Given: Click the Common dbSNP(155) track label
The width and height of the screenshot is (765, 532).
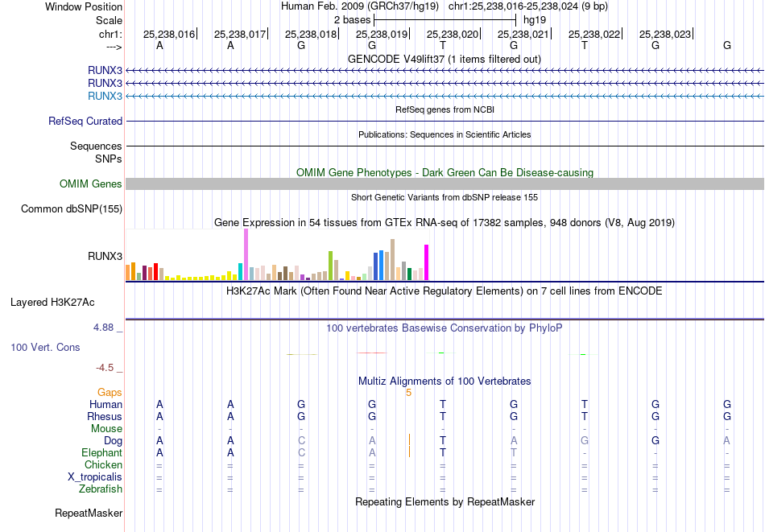Looking at the screenshot, I should (x=72, y=208).
